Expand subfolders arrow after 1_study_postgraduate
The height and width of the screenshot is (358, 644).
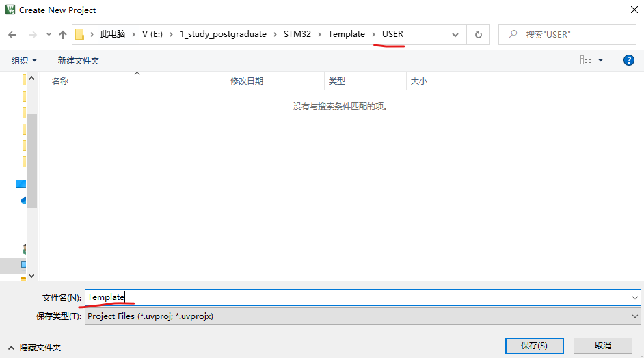[275, 34]
